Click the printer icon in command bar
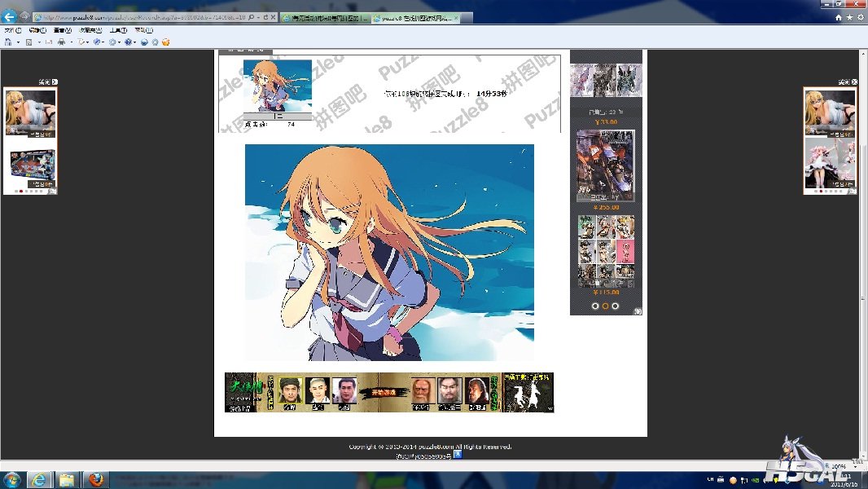This screenshot has width=868, height=489. click(x=61, y=42)
